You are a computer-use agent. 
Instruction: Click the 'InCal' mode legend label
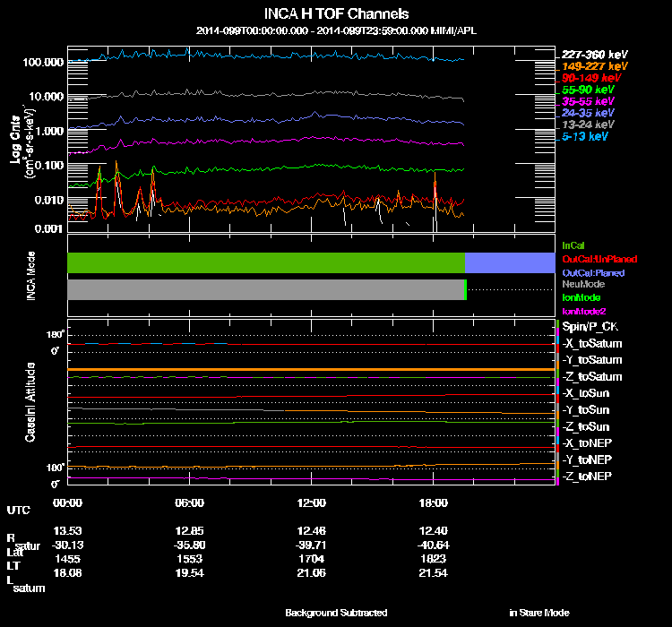[x=573, y=245]
